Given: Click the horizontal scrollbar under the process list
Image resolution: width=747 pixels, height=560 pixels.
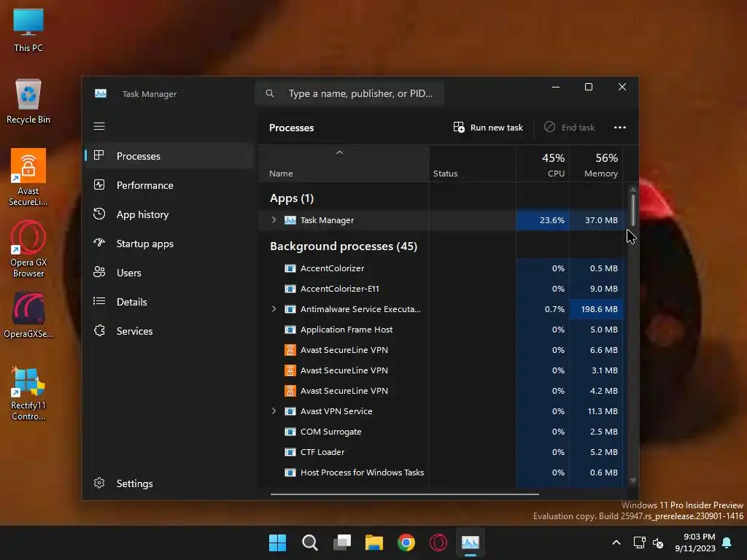Looking at the screenshot, I should coord(404,494).
